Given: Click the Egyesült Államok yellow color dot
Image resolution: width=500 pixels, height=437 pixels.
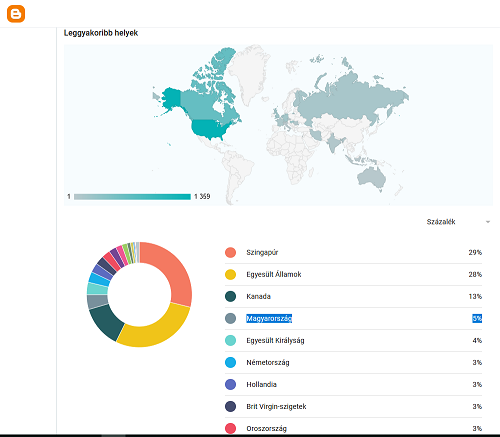Looking at the screenshot, I should [230, 274].
